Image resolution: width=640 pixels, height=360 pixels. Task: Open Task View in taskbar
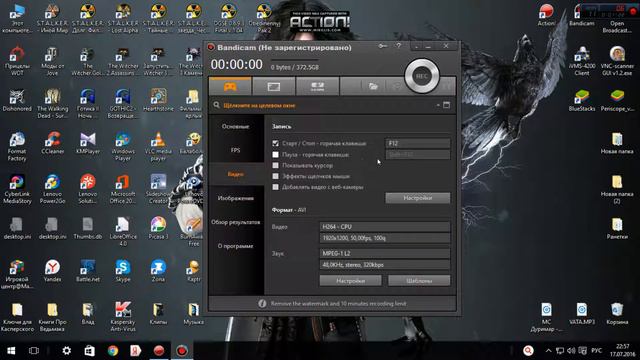[x=34, y=351]
